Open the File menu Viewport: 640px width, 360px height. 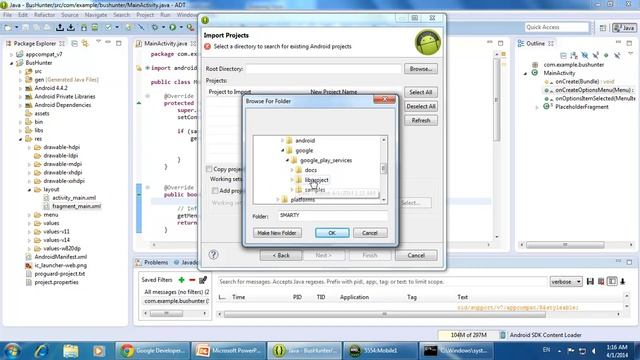pos(8,15)
